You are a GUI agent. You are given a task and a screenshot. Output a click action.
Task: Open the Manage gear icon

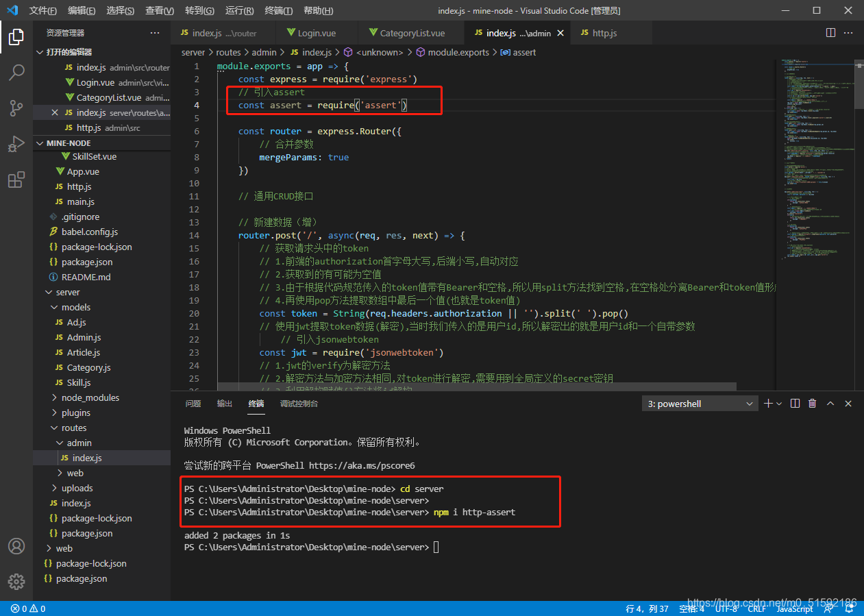[16, 582]
